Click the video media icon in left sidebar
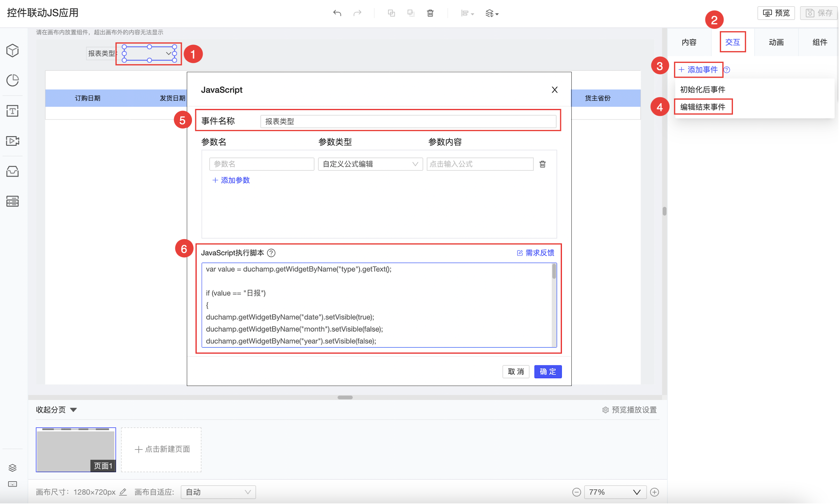This screenshot has width=839, height=504. [12, 140]
